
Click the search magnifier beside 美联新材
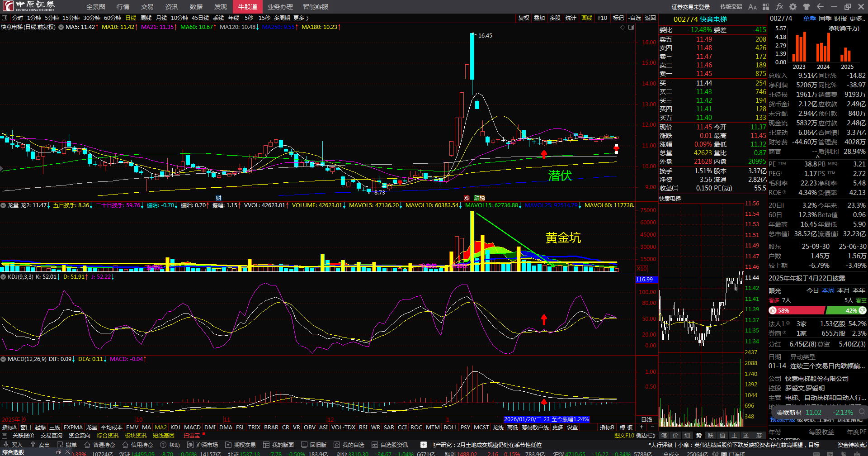tap(862, 412)
